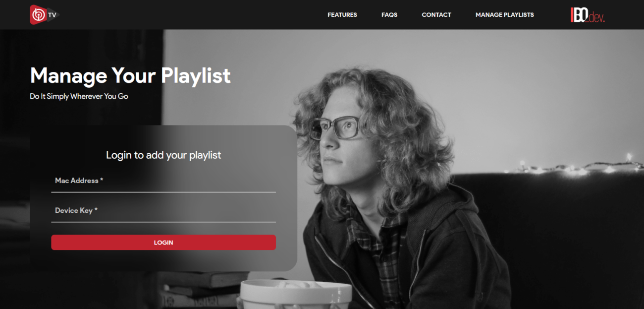
Task: Click the TV text beside the logo
Action: 53,15
